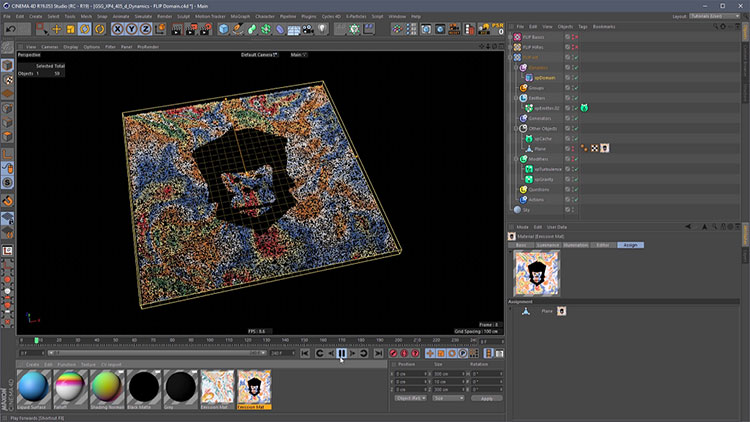This screenshot has width=750, height=422.
Task: Toggle visibility dots for Plane object
Action: point(573,149)
